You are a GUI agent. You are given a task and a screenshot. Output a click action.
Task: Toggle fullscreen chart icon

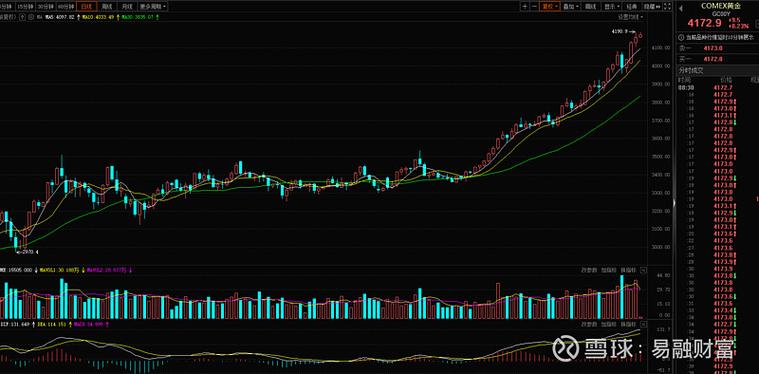(668, 7)
